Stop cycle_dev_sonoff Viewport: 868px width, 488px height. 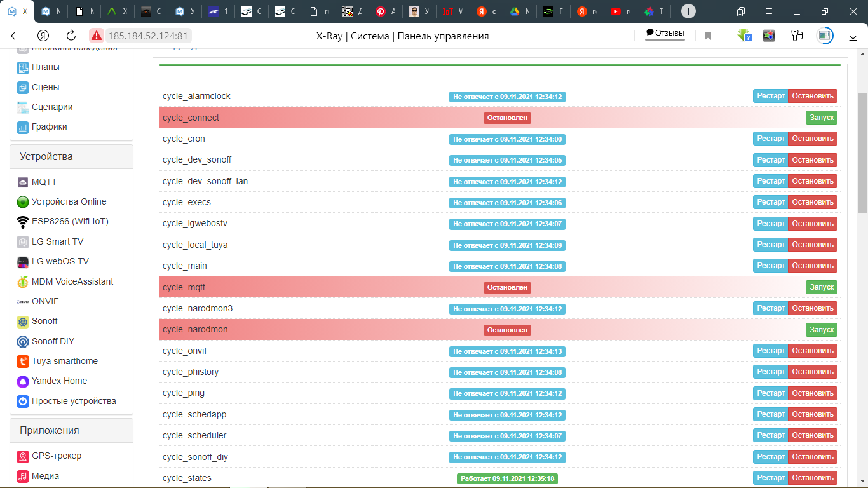click(813, 159)
